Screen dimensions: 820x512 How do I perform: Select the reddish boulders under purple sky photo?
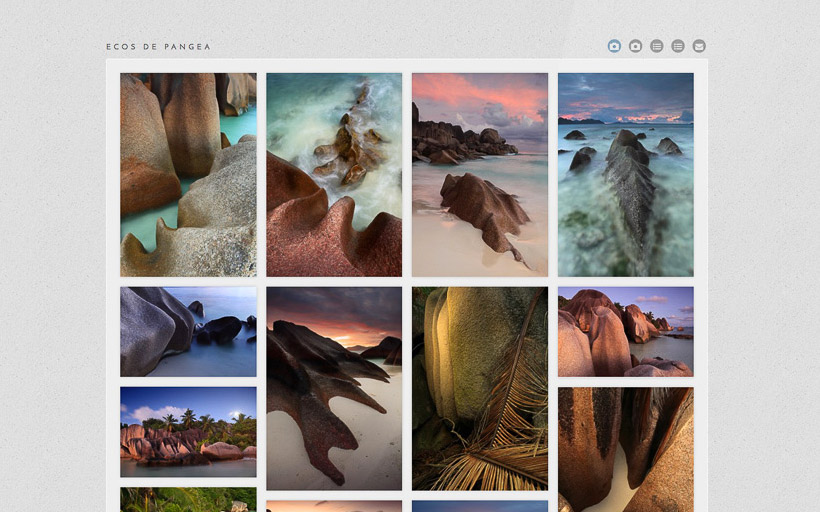[x=625, y=332]
